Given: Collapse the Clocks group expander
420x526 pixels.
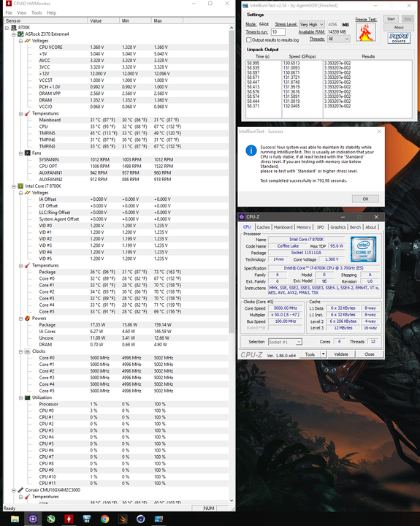Looking at the screenshot, I should pos(20,351).
